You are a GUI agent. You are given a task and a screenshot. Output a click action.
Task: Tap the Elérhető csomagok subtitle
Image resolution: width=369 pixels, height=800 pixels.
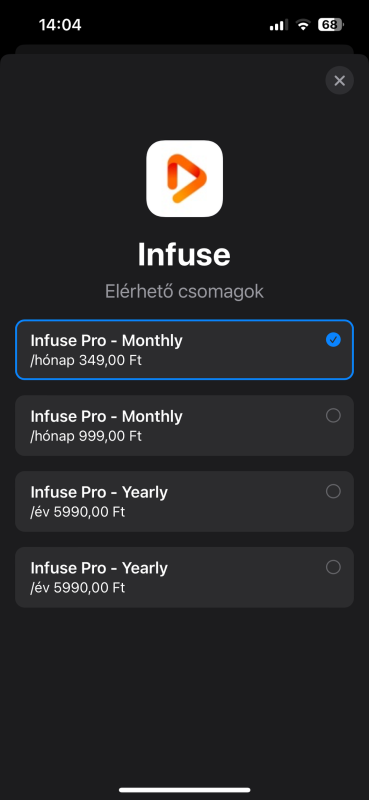point(184,292)
